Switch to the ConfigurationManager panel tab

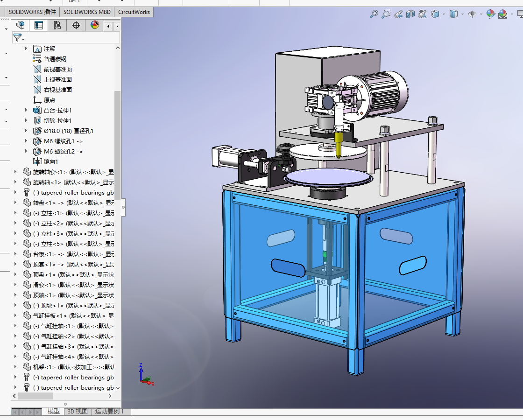57,25
